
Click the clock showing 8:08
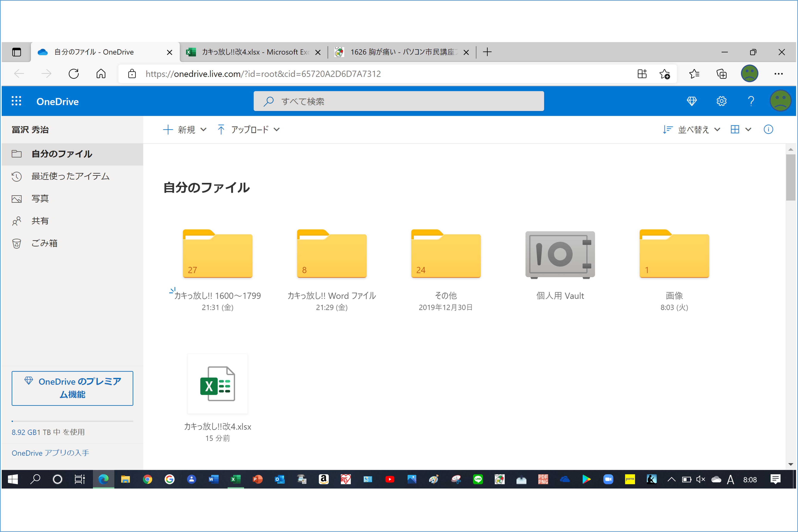(750, 480)
